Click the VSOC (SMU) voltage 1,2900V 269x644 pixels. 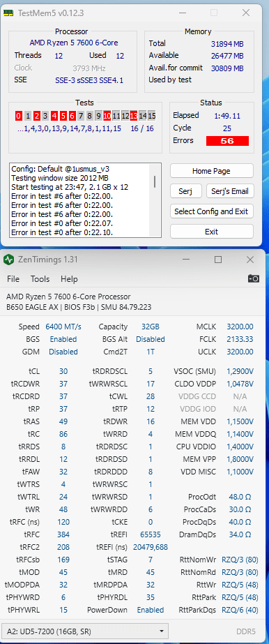tap(240, 371)
